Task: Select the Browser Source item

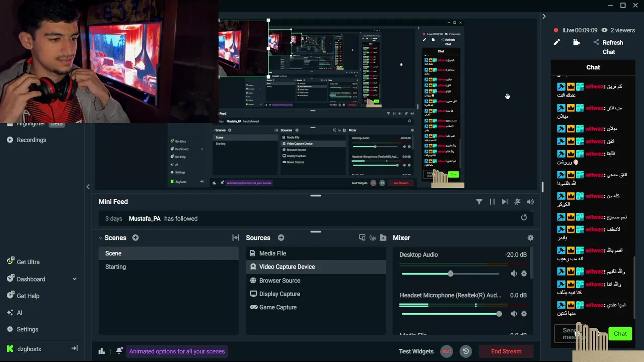Action: 316,281
